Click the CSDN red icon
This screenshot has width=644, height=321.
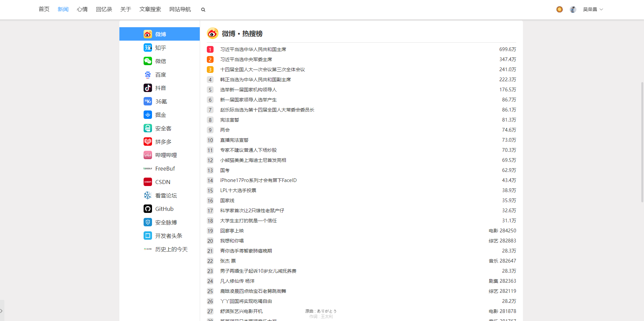148,182
